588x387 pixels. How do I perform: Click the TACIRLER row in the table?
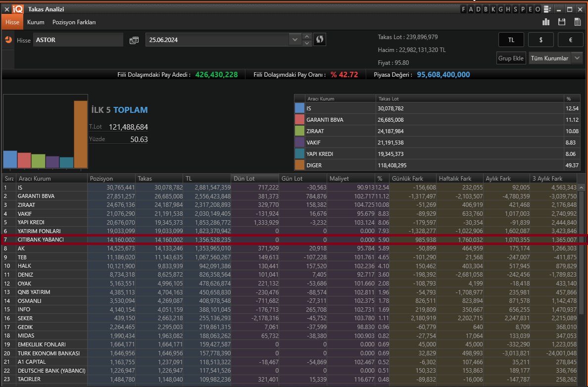coord(290,379)
